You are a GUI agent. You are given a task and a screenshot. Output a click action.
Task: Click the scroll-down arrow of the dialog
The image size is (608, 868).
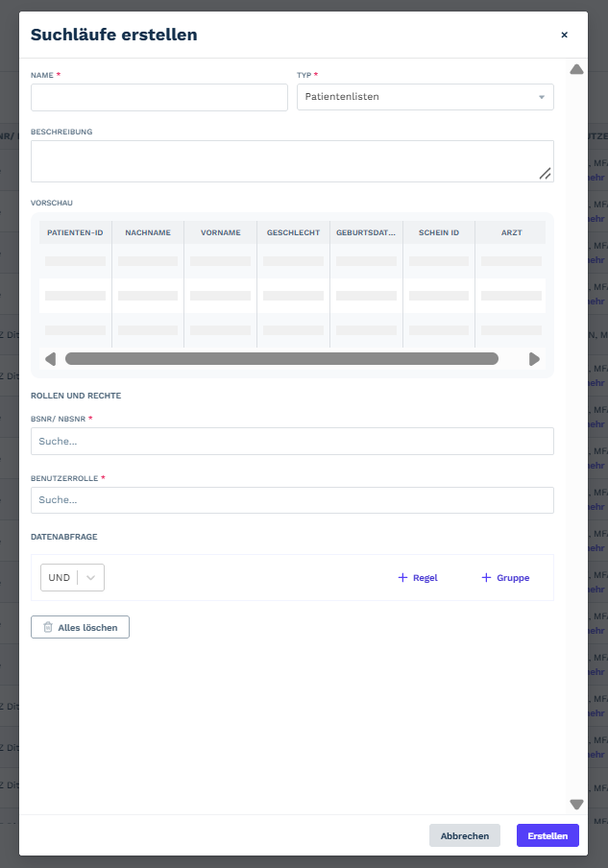[x=576, y=805]
